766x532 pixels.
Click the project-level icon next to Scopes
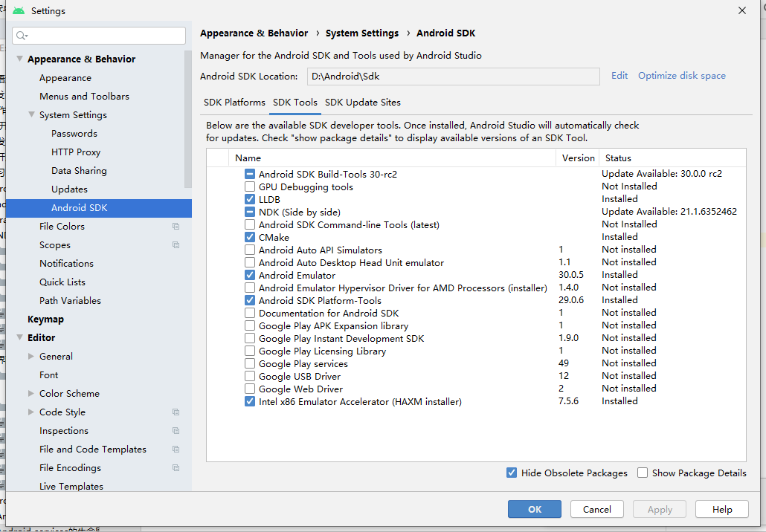pos(176,245)
